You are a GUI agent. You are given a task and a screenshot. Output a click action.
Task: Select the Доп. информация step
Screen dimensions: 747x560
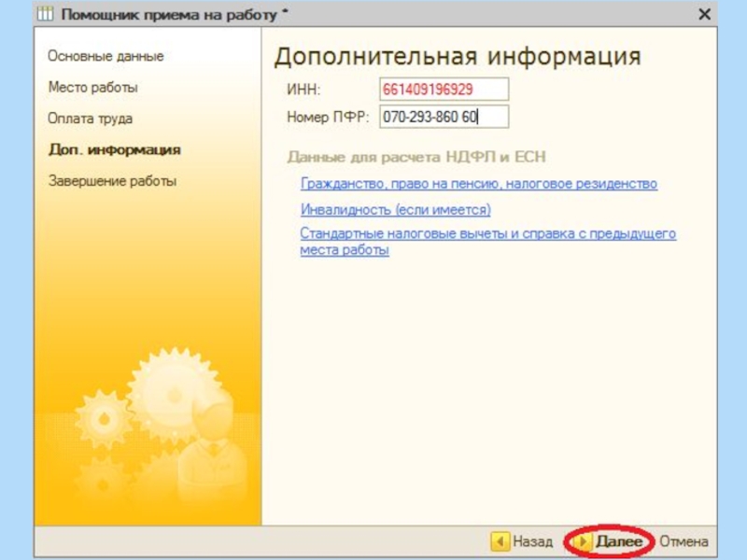[114, 149]
